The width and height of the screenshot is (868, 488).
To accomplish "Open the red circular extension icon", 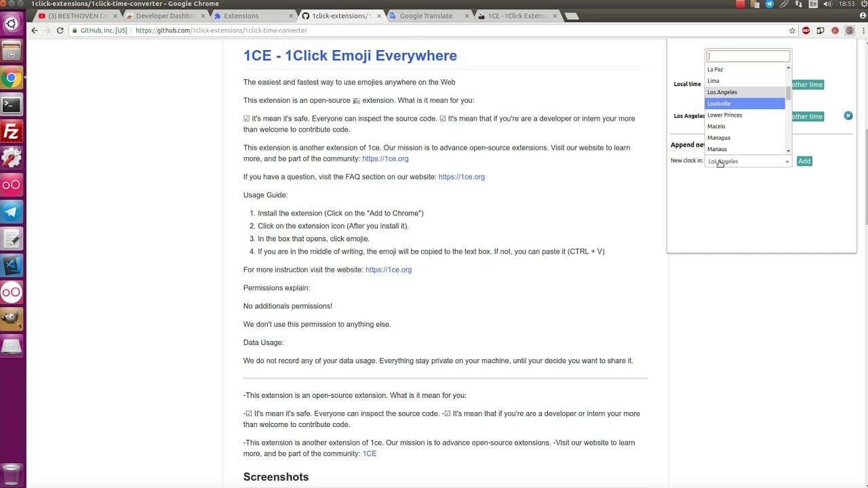I will [x=835, y=30].
